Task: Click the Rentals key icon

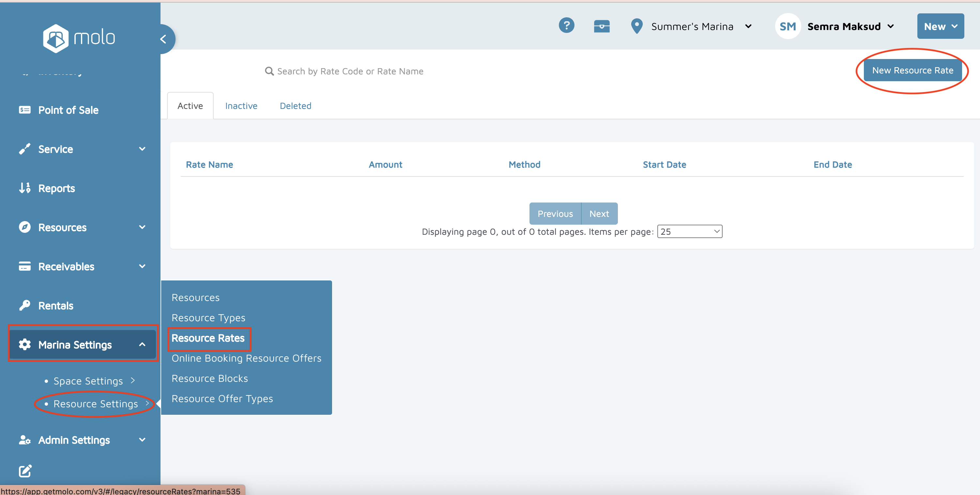Action: point(25,305)
